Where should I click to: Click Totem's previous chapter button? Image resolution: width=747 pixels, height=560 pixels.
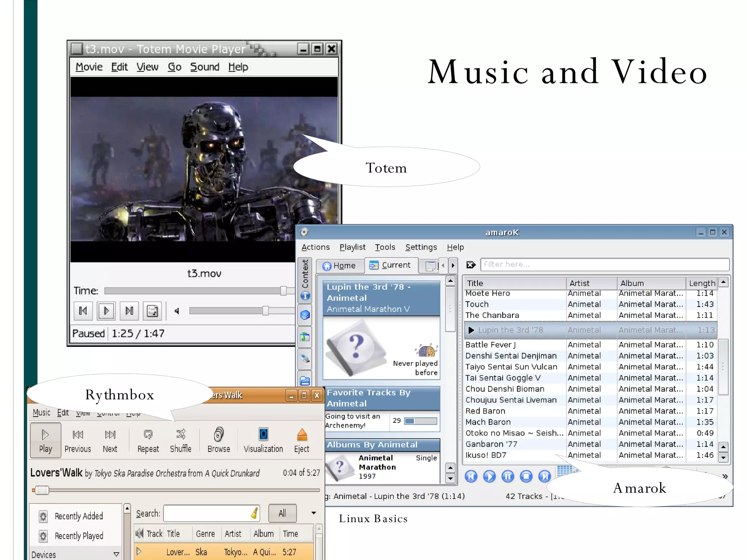(83, 311)
